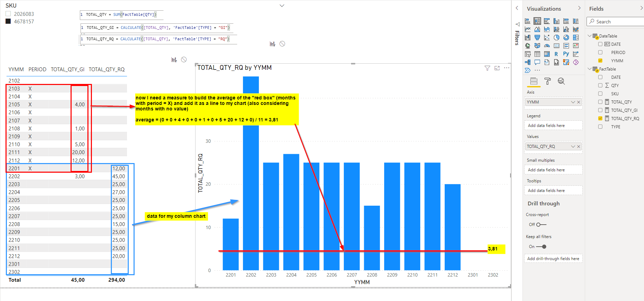Pick the donut chart visual
644x301 pixels.
point(566,37)
